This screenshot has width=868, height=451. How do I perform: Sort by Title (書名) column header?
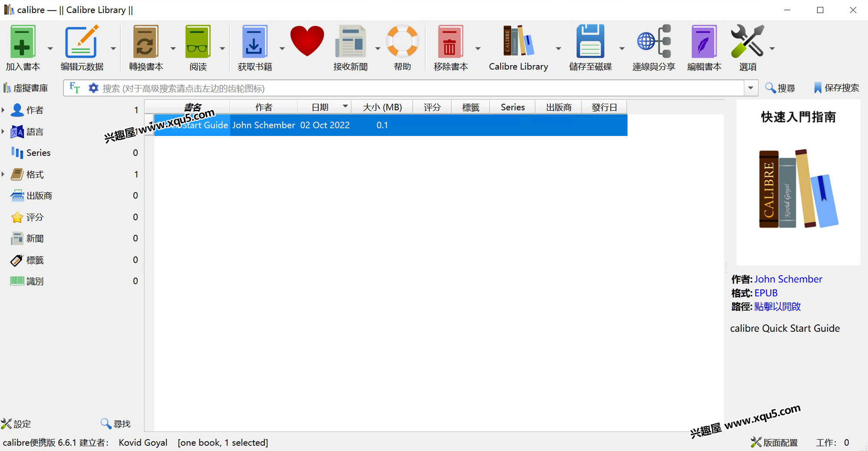click(192, 107)
